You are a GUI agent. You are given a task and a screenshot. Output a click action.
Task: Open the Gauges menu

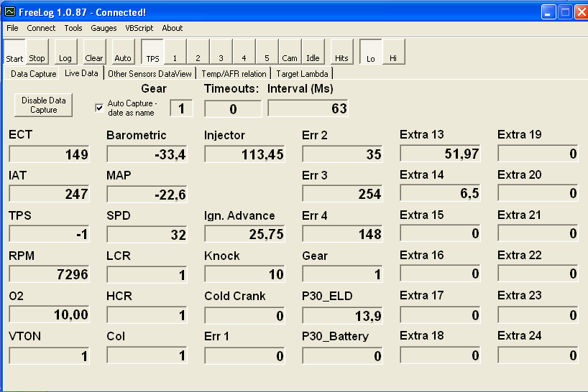[104, 28]
